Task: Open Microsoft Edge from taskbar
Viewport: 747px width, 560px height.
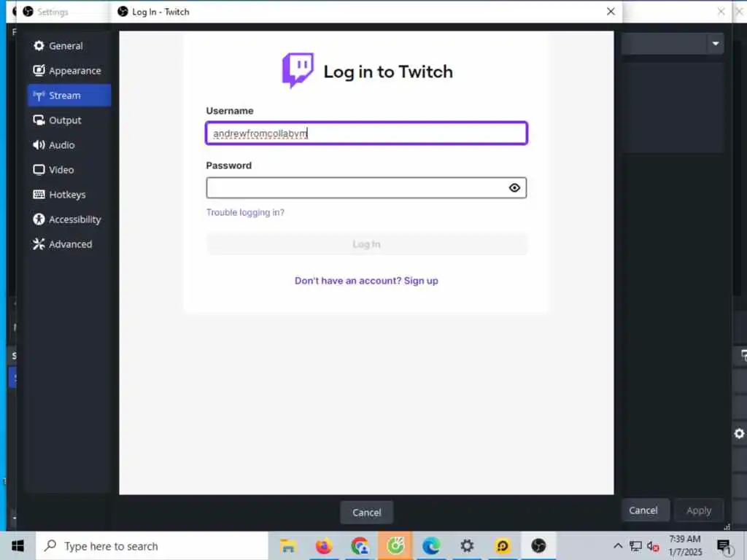Action: pos(431,545)
